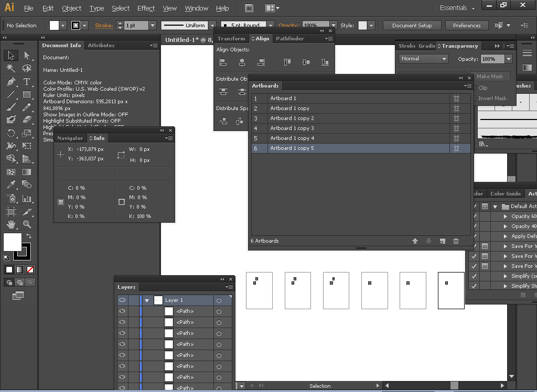The image size is (537, 392).
Task: Click the Document Setup button
Action: click(412, 25)
